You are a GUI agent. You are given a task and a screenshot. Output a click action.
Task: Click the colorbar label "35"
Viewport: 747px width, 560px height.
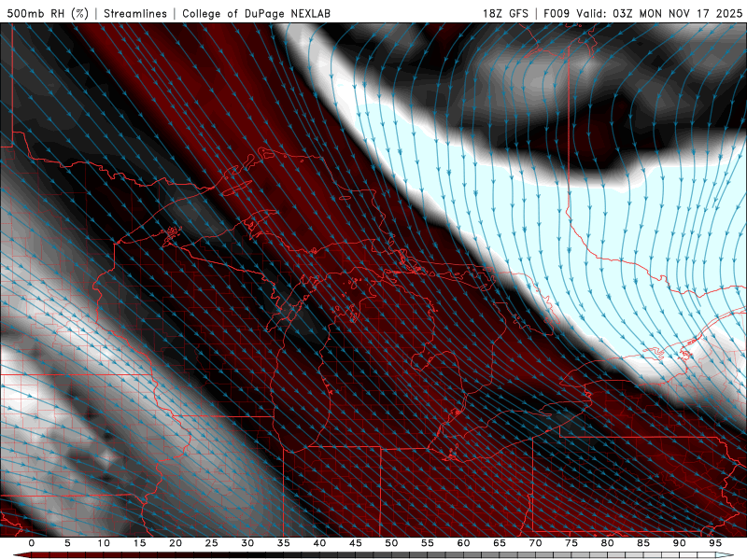(284, 543)
